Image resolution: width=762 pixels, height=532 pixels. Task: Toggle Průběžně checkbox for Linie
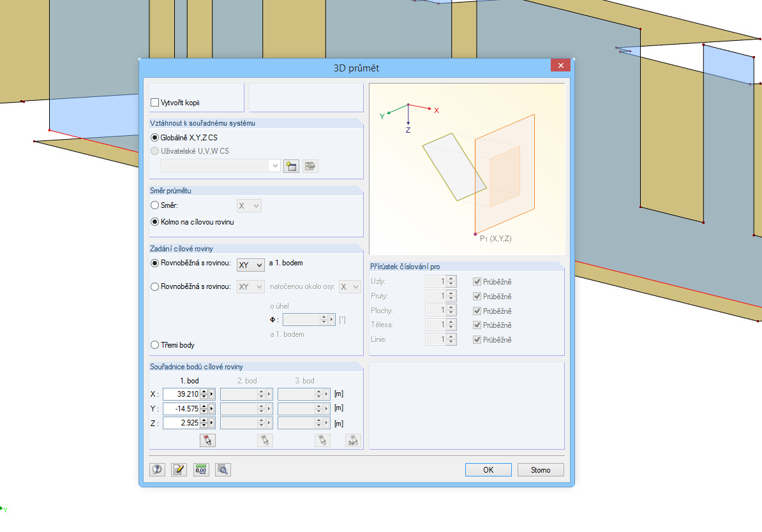pos(477,339)
